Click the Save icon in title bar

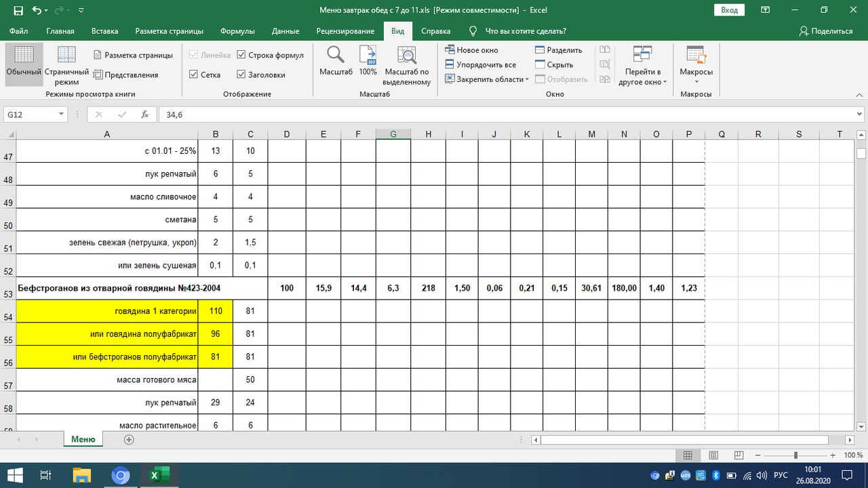click(18, 11)
